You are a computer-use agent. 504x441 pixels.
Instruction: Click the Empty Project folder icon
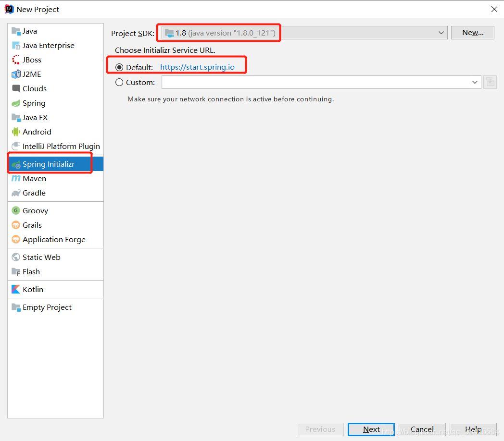[16, 307]
